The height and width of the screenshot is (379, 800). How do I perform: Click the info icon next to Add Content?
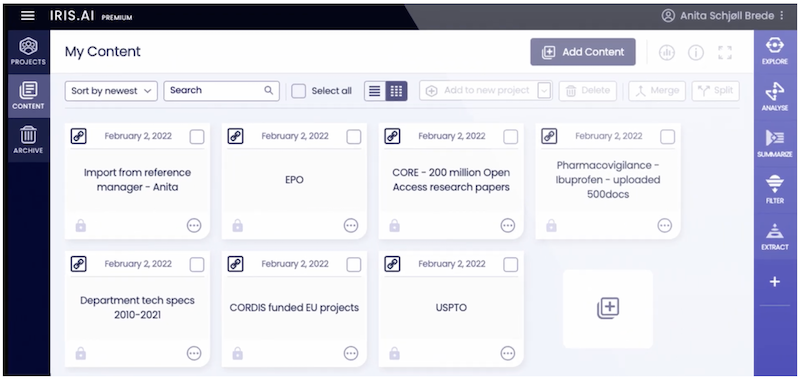(x=695, y=52)
